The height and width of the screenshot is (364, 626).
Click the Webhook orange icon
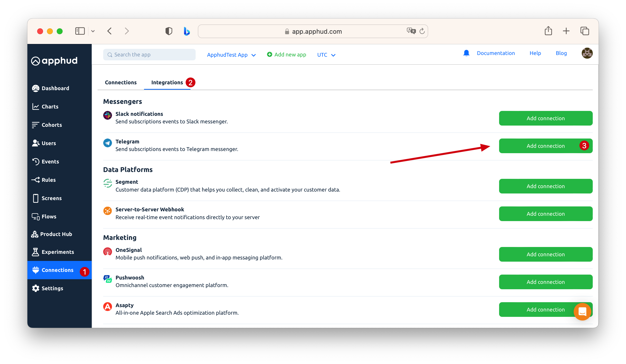(108, 211)
